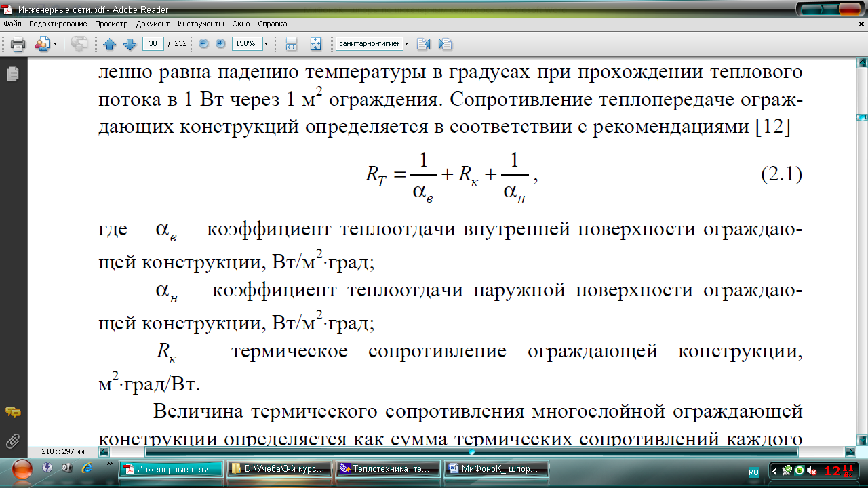868x488 pixels.
Task: Click the page size label '210 x 297 мм'
Action: (x=63, y=451)
